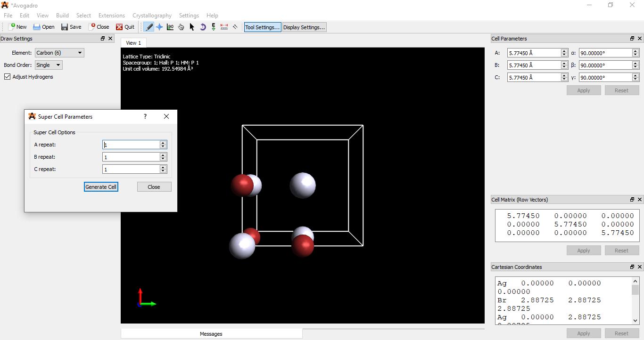This screenshot has width=644, height=340.
Task: Activate the Bond Centric Manipulate tool
Action: [170, 27]
